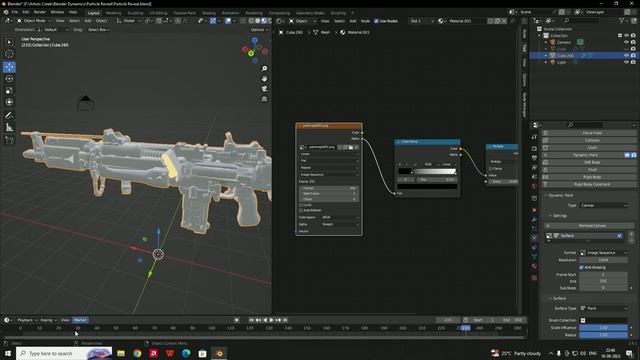The image size is (640, 360).
Task: Open the Modifiers properties wrench tab
Action: (534, 220)
